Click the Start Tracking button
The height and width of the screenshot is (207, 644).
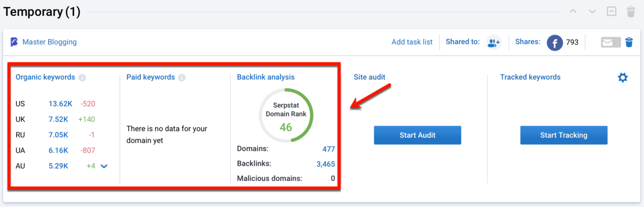pos(563,135)
